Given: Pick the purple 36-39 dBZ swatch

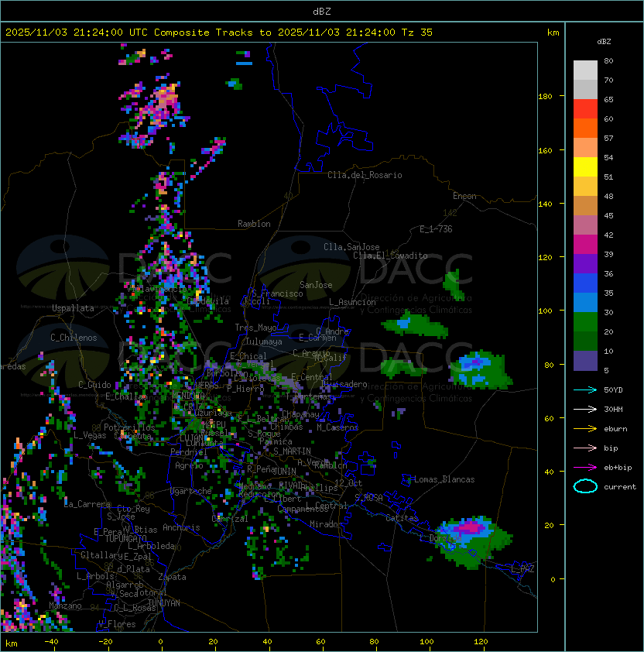Looking at the screenshot, I should pos(585,263).
